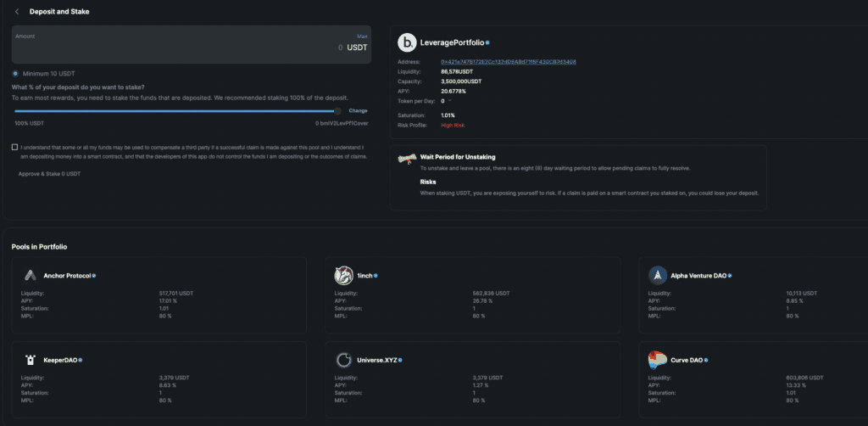Click the Anchor Protocol pool icon
Viewport: 868px width, 426px height.
pos(30,276)
